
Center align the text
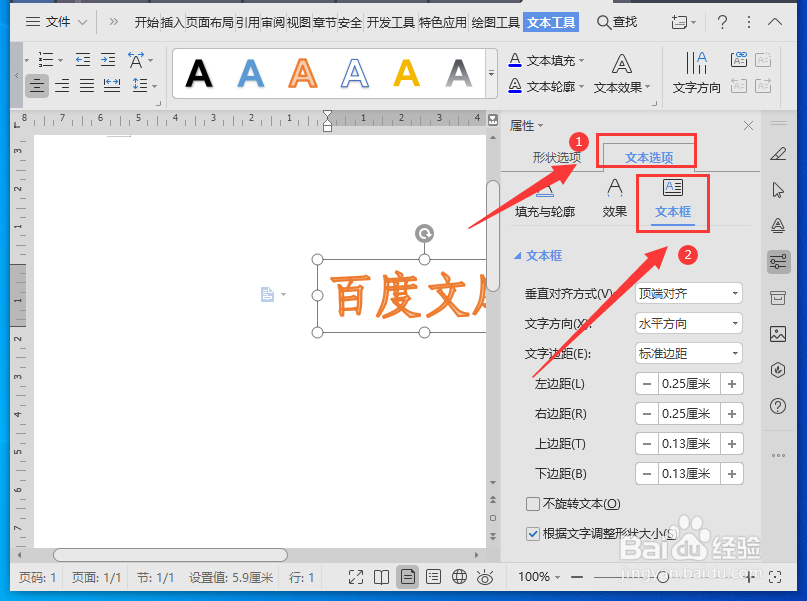coord(37,85)
